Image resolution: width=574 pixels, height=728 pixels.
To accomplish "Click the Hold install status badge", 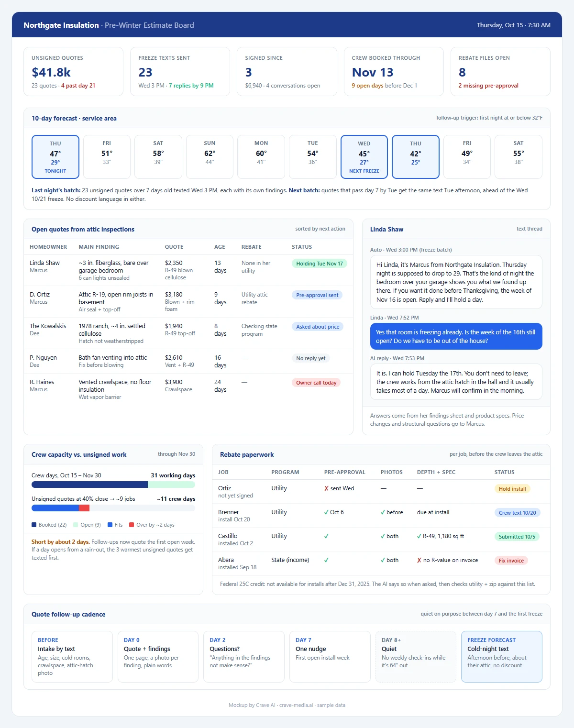I will (512, 489).
